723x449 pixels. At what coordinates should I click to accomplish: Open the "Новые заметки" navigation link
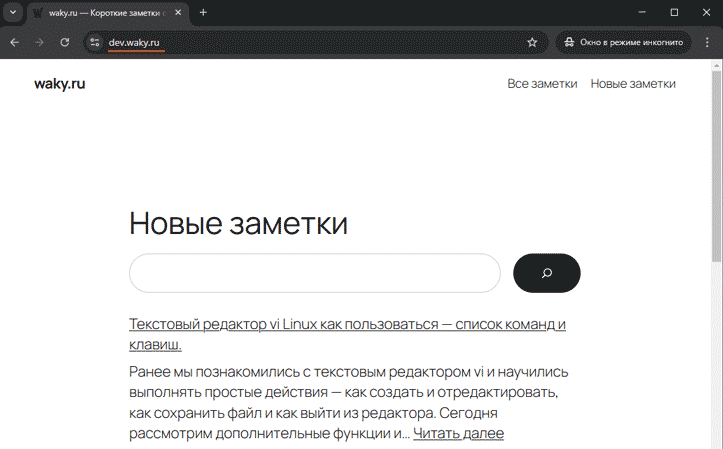click(633, 84)
